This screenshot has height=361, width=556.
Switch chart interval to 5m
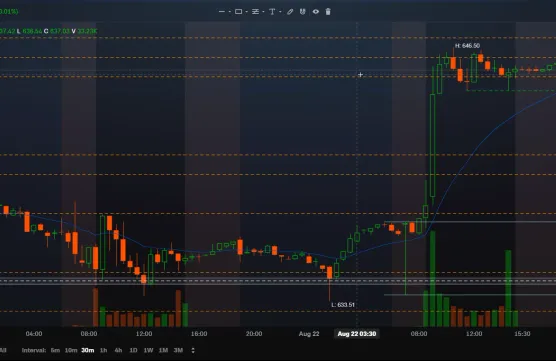coord(55,350)
